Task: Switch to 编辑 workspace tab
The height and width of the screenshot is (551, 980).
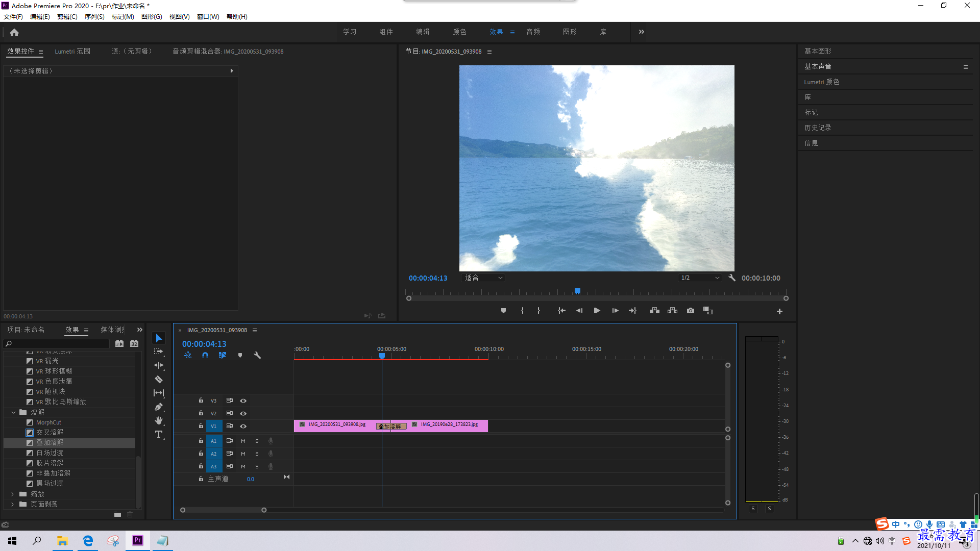Action: (x=423, y=32)
